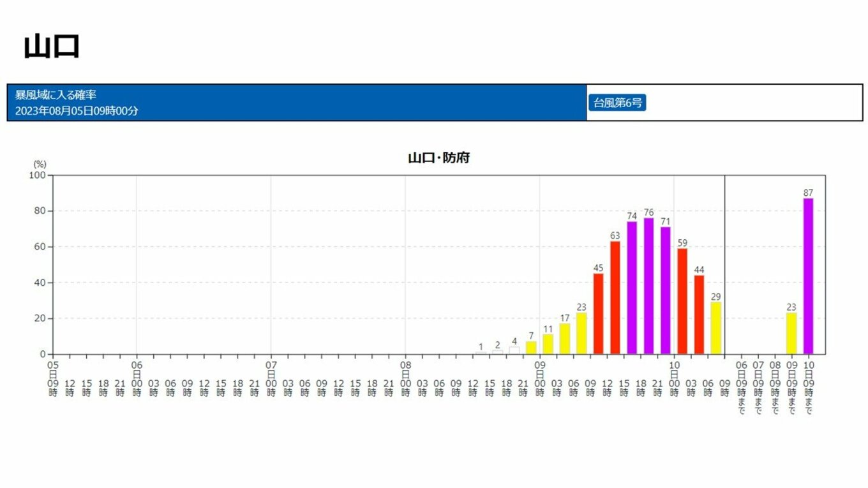Click the small white bar labeled 4
This screenshot has height=488, width=868.
(514, 350)
